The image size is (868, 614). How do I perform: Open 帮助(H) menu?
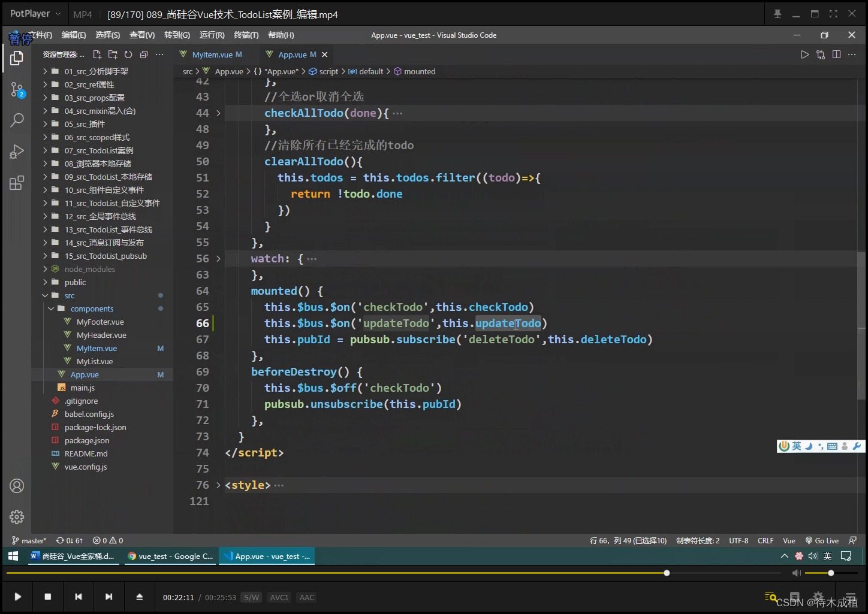[281, 35]
